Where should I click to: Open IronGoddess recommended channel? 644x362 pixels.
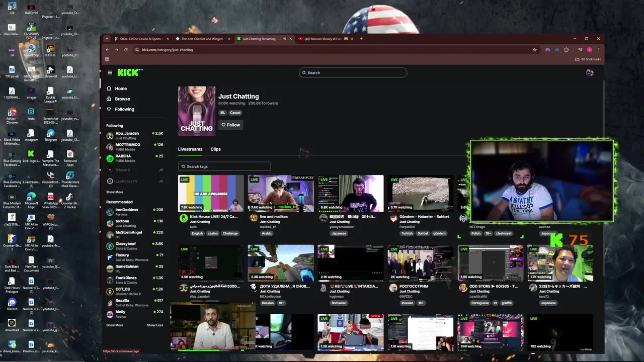pyautogui.click(x=135, y=212)
